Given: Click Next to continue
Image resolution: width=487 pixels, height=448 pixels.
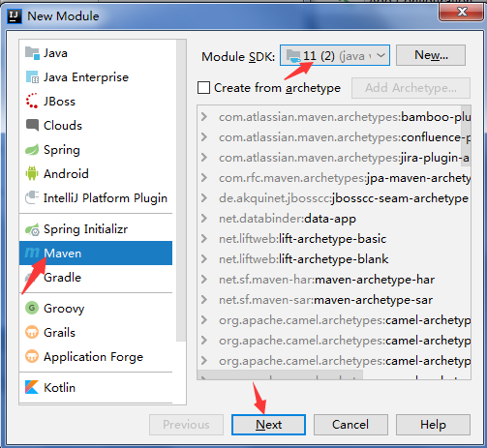Looking at the screenshot, I should (268, 425).
